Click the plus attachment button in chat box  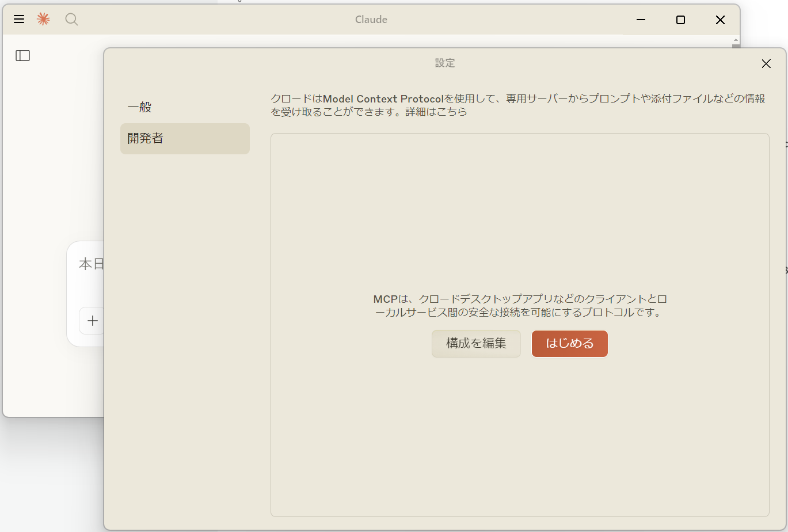(x=92, y=321)
